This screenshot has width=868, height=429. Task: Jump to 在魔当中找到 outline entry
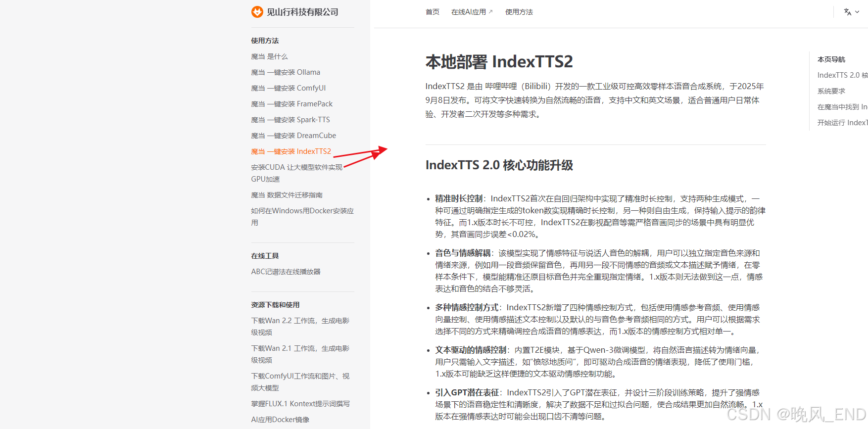[x=842, y=107]
